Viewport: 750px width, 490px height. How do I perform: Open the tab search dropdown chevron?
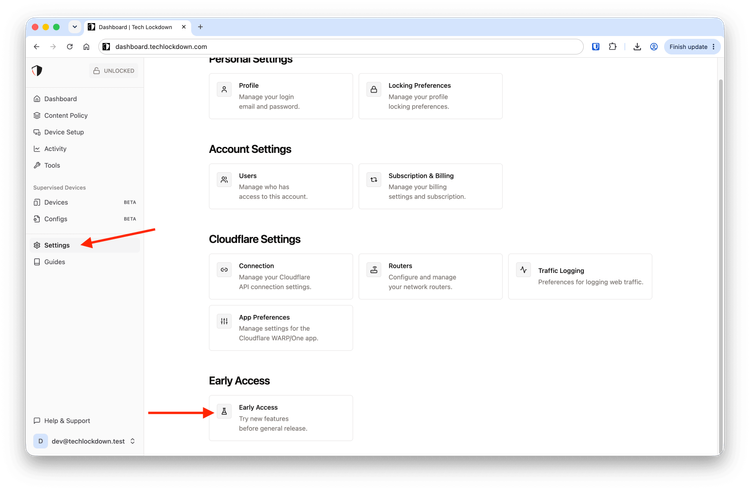pyautogui.click(x=75, y=27)
